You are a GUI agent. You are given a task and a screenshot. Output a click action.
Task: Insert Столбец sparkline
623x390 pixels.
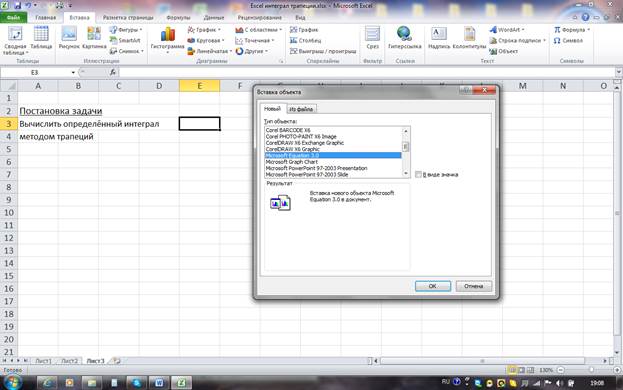(x=306, y=41)
